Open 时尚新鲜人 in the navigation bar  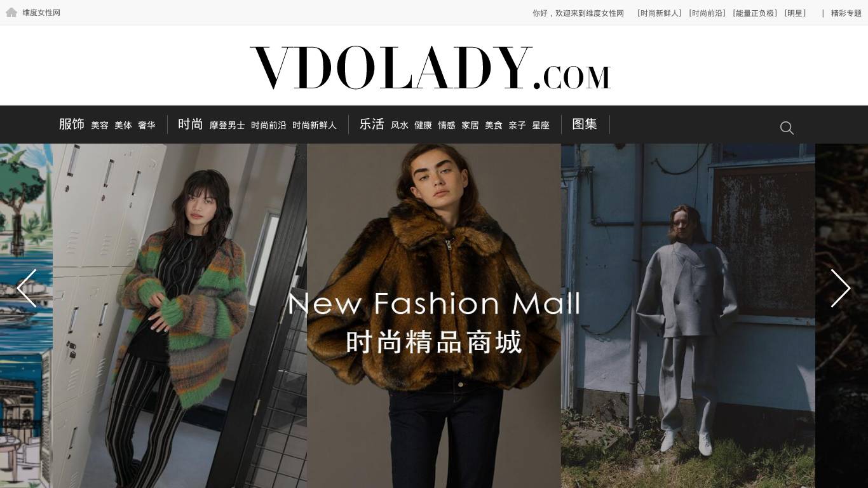pos(315,125)
